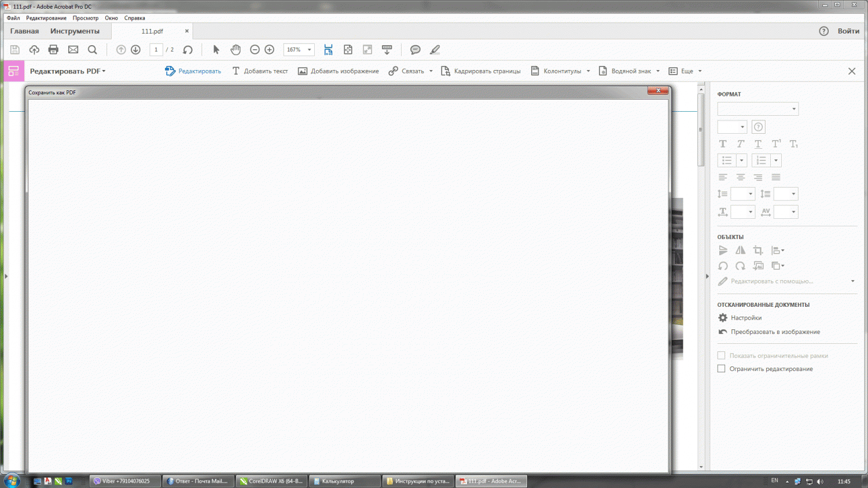Click the Save file icon

click(15, 50)
